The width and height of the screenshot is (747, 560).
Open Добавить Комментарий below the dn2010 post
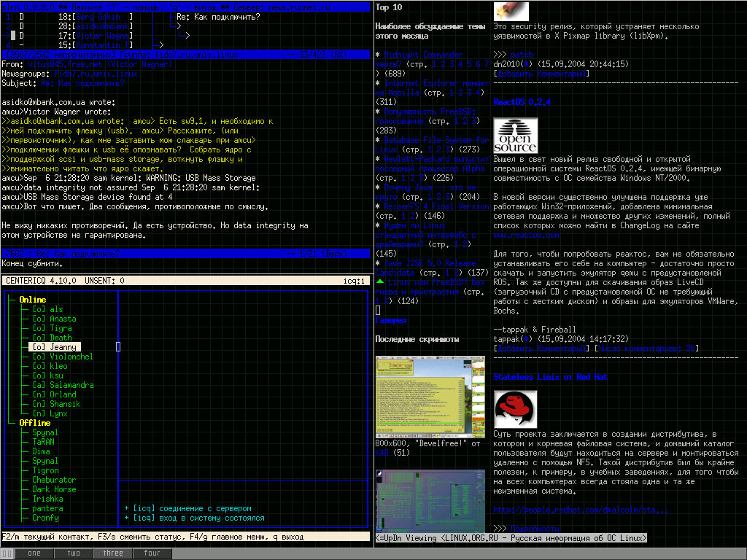click(542, 74)
